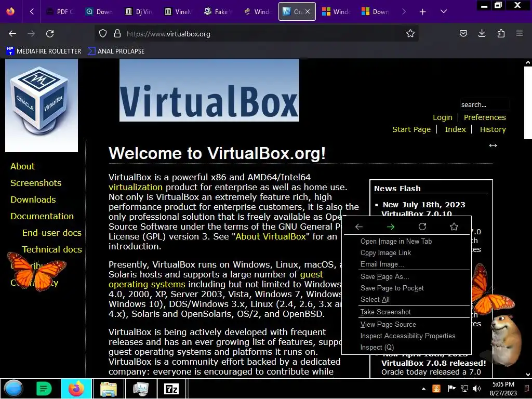The width and height of the screenshot is (532, 399).
Task: Follow the About VirtualBox link in the text
Action: (271, 236)
